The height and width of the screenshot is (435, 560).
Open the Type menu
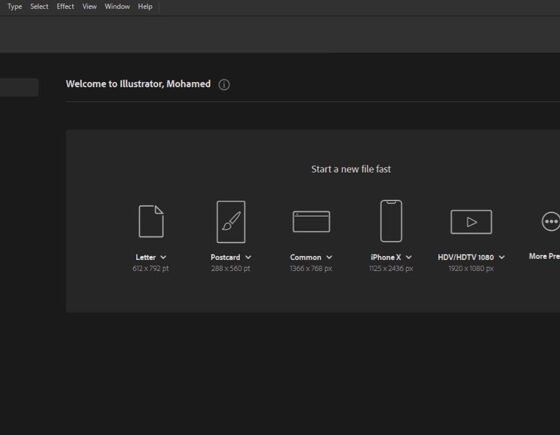15,6
